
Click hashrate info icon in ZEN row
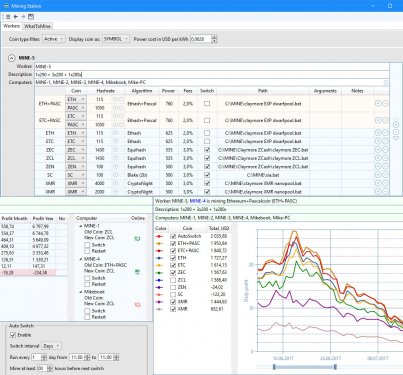[115, 166]
